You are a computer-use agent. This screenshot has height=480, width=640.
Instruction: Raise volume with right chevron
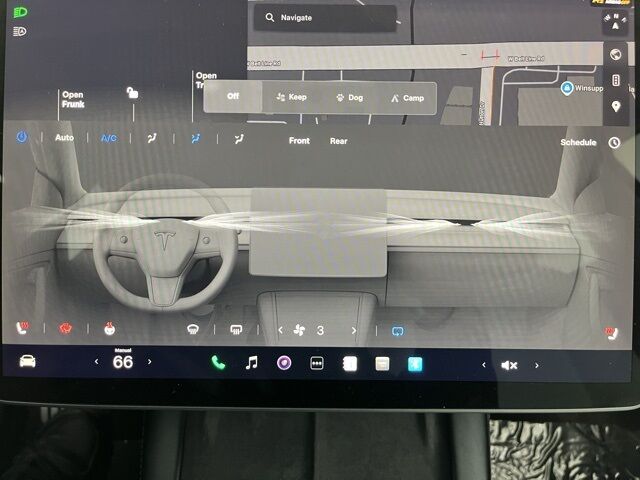[536, 366]
